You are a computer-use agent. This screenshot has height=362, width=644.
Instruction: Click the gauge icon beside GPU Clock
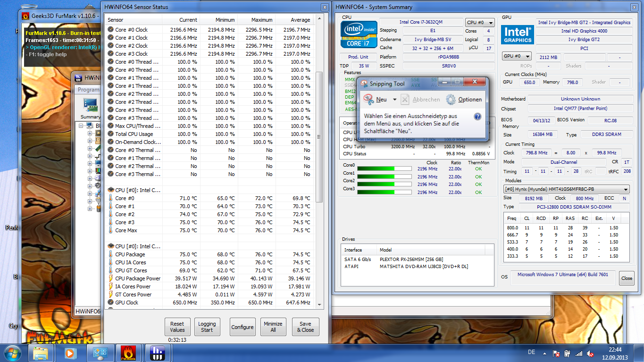pyautogui.click(x=110, y=303)
